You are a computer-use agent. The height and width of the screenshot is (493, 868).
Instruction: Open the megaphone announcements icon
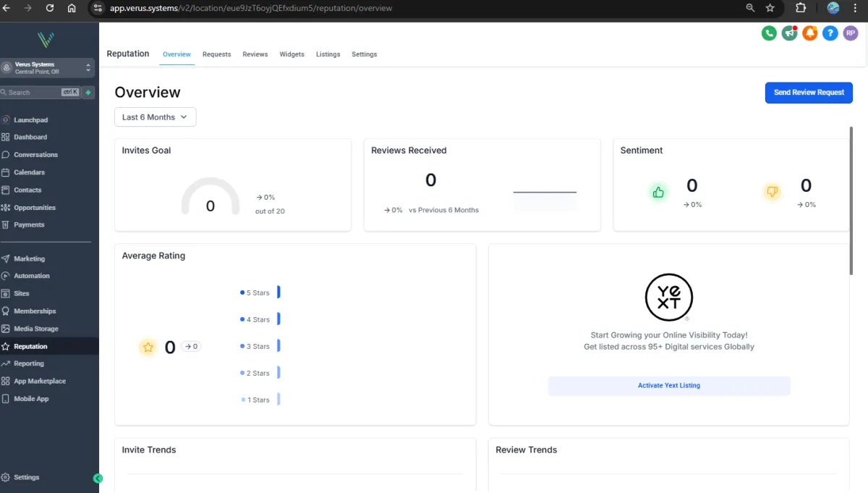click(789, 33)
